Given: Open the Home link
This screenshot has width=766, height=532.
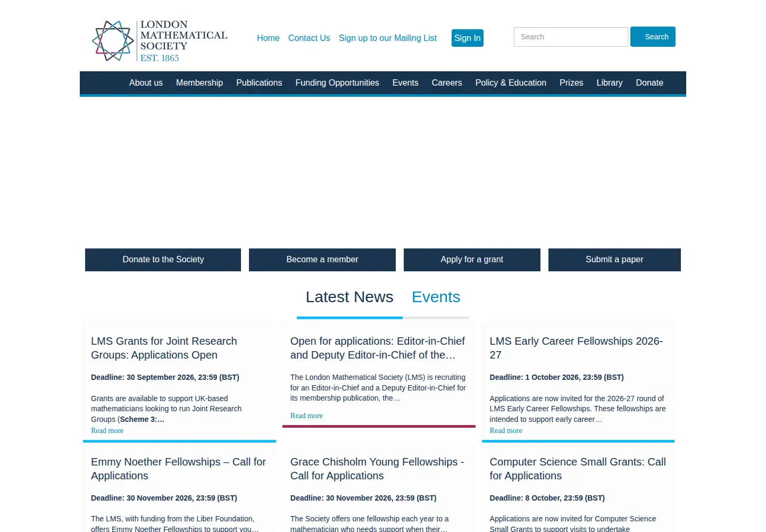Looking at the screenshot, I should click(268, 38).
